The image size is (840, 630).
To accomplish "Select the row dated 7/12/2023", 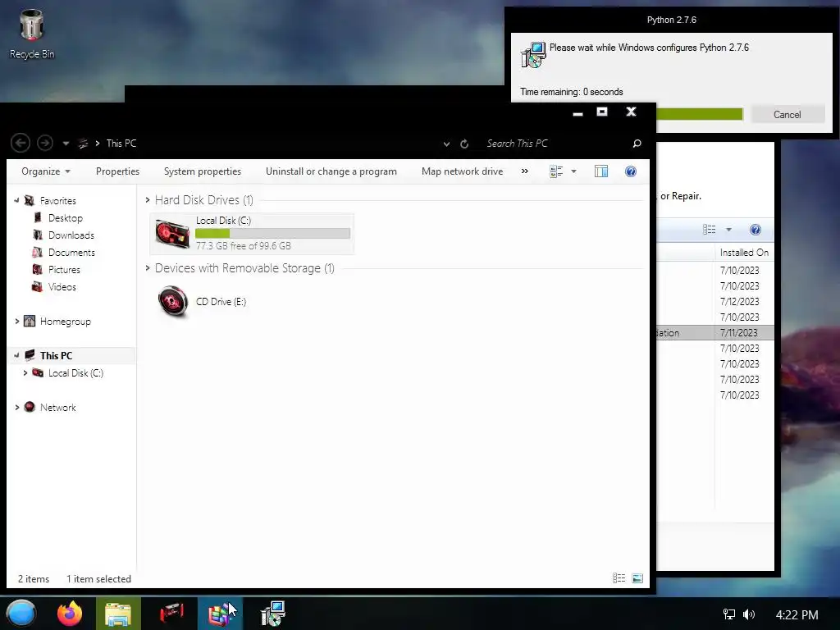I will pyautogui.click(x=715, y=302).
